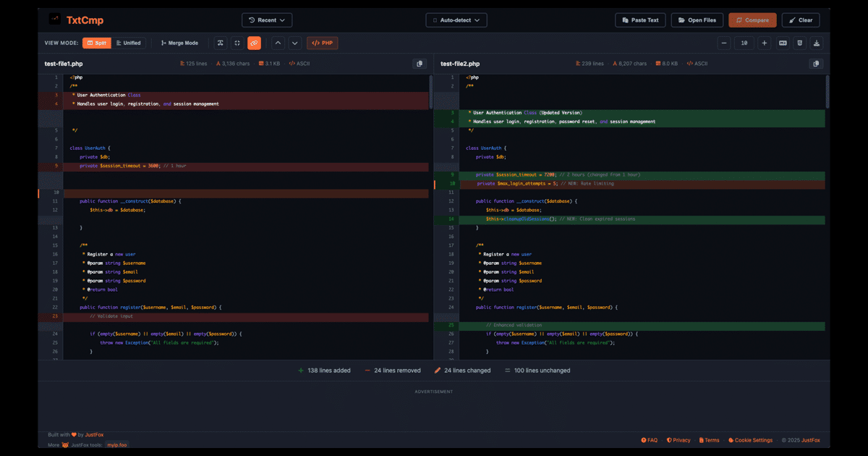
Task: Switch to Unified view mode
Action: [x=129, y=43]
